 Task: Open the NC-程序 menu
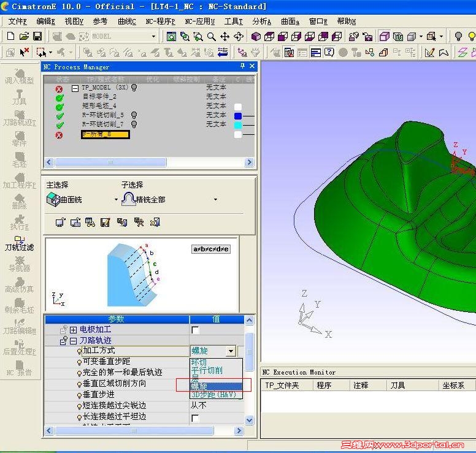(160, 21)
